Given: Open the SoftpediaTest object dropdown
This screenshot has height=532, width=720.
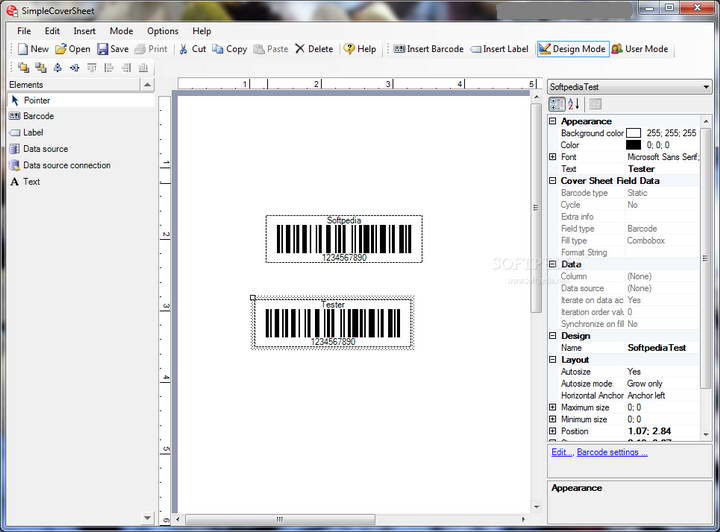Looking at the screenshot, I should (x=706, y=87).
